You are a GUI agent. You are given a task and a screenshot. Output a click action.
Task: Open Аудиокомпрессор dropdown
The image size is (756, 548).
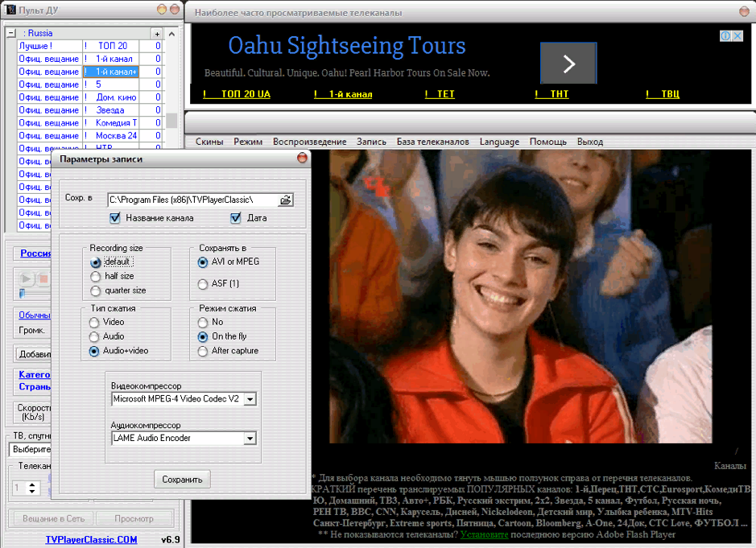250,438
